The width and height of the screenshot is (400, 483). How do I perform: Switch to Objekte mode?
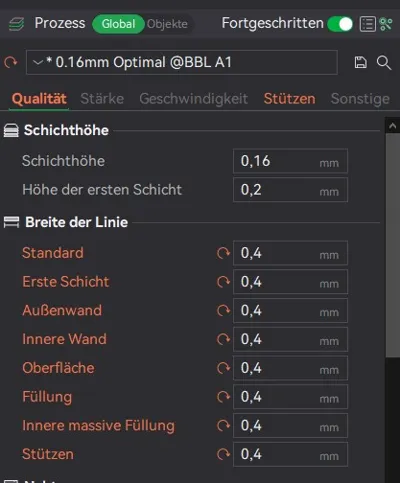(x=167, y=24)
